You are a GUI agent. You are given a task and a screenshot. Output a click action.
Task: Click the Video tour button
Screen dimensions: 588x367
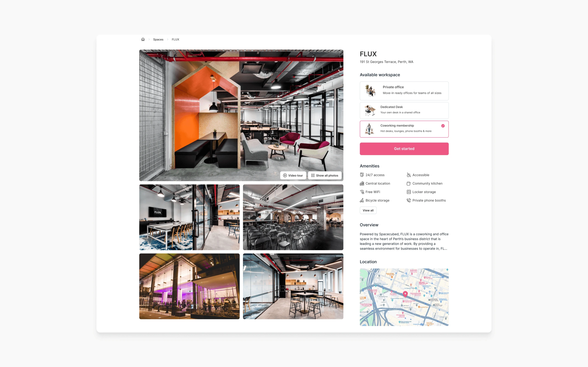point(293,175)
